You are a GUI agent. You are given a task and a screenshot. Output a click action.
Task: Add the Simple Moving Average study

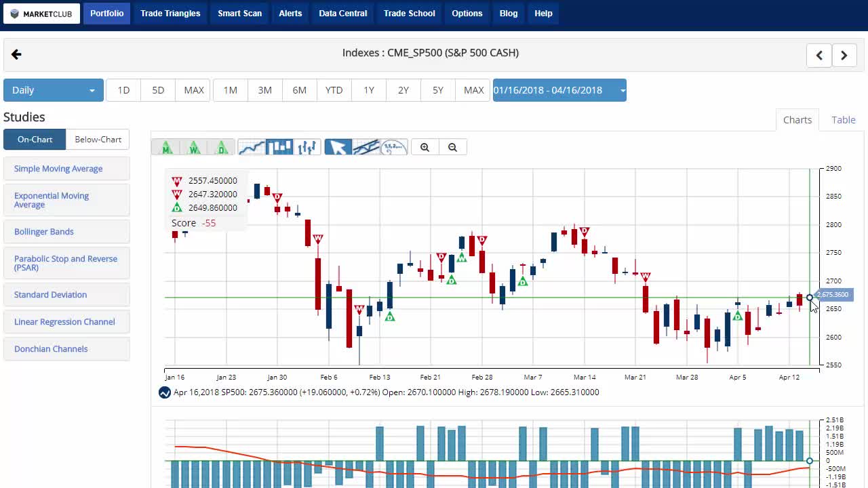[x=66, y=169]
